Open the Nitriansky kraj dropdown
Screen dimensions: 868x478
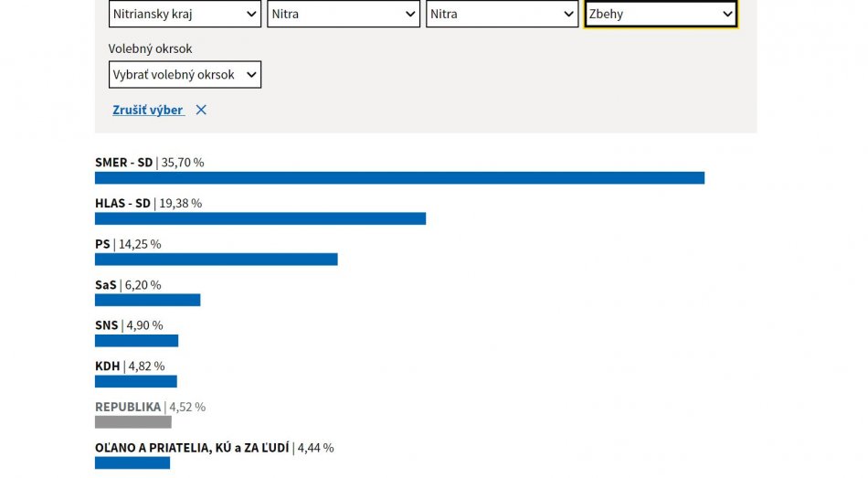pyautogui.click(x=185, y=15)
